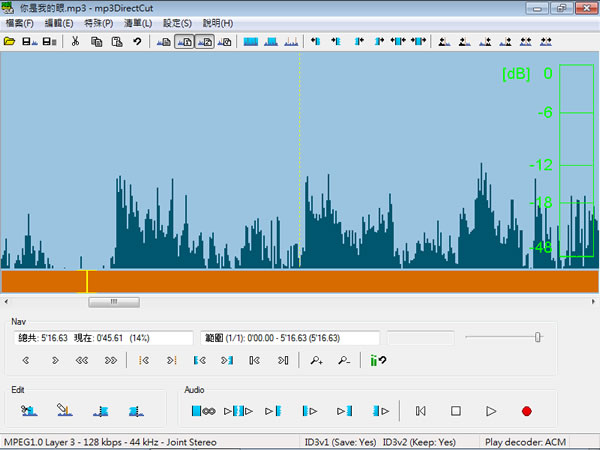This screenshot has width=600, height=450.
Task: Click the volume slider handle in Nav
Action: [538, 337]
